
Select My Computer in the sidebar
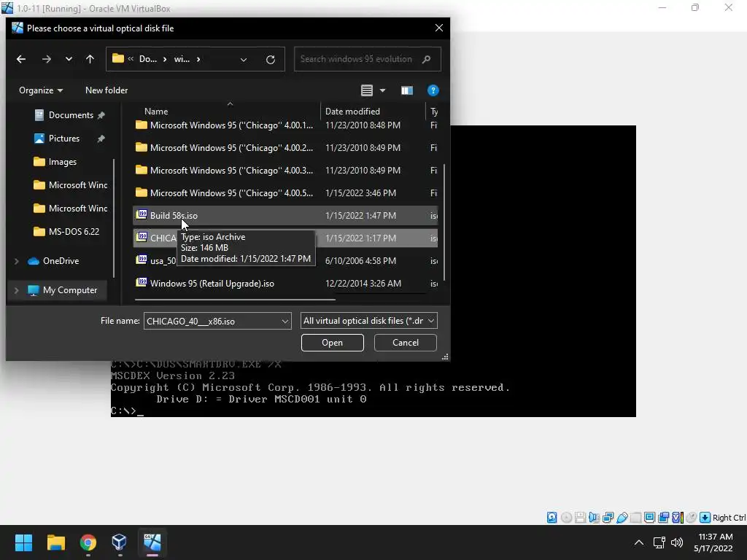pyautogui.click(x=69, y=290)
